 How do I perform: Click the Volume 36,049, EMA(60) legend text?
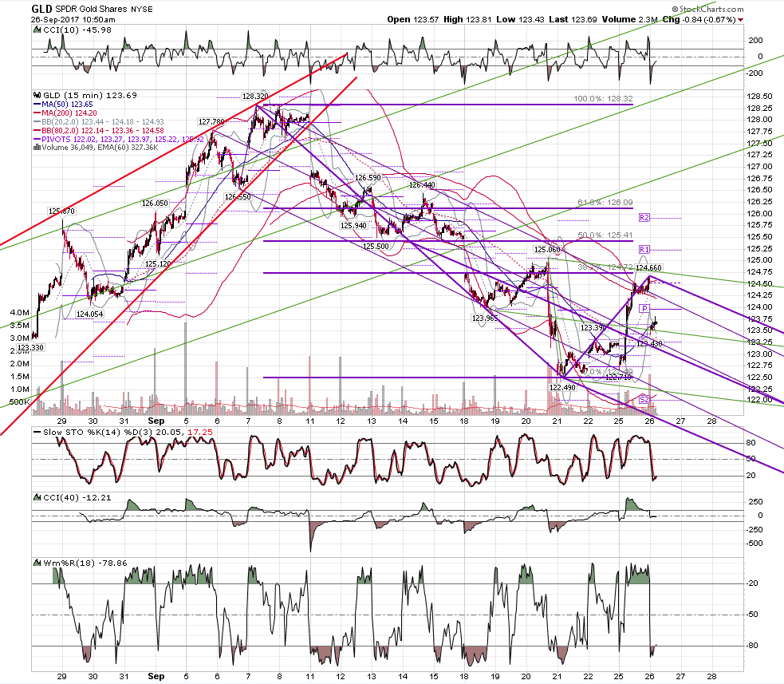[x=100, y=148]
